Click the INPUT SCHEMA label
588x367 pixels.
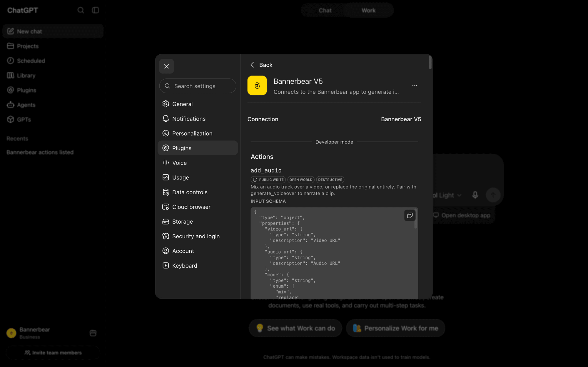[x=268, y=201]
